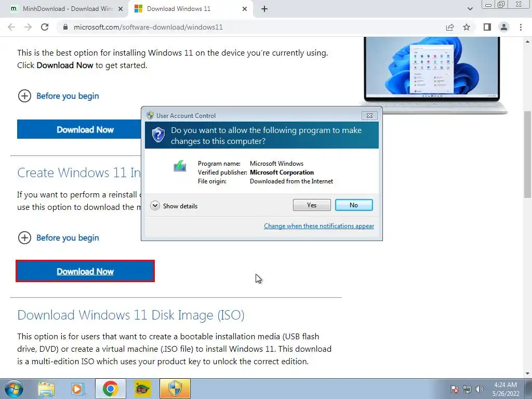
Task: Open Windows Explorer from the taskbar
Action: 46,389
